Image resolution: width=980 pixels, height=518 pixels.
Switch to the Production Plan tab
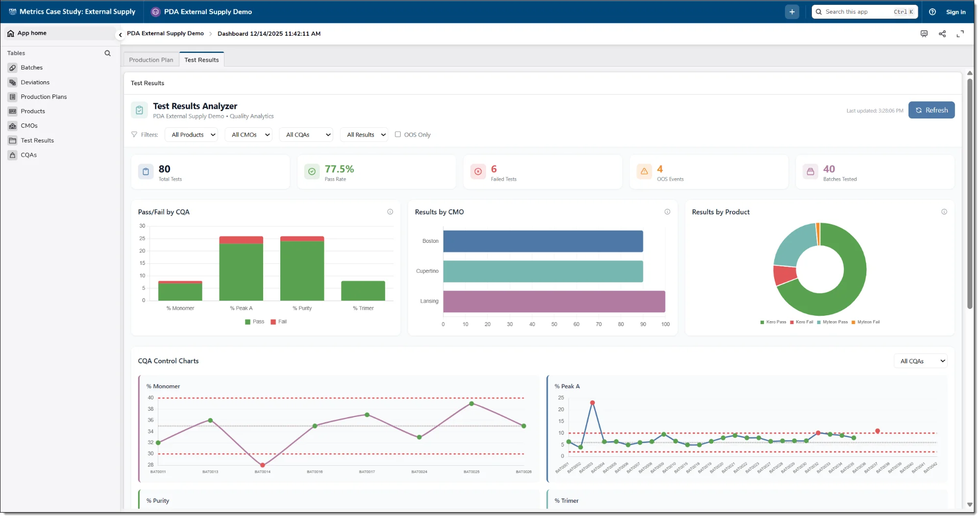(151, 59)
